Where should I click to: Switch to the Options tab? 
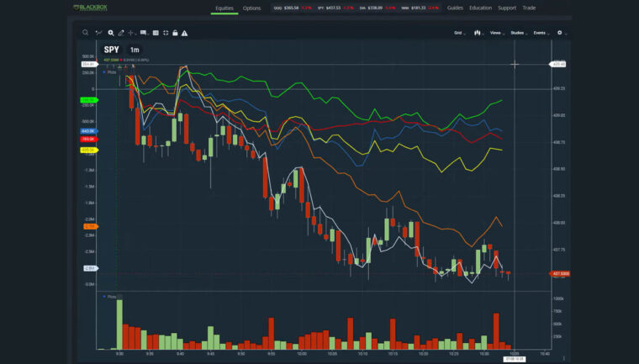coord(251,8)
